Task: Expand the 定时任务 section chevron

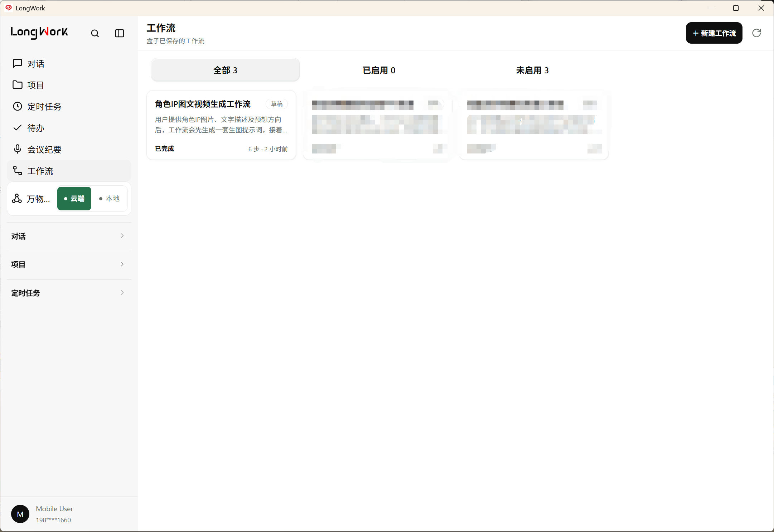Action: click(x=122, y=293)
